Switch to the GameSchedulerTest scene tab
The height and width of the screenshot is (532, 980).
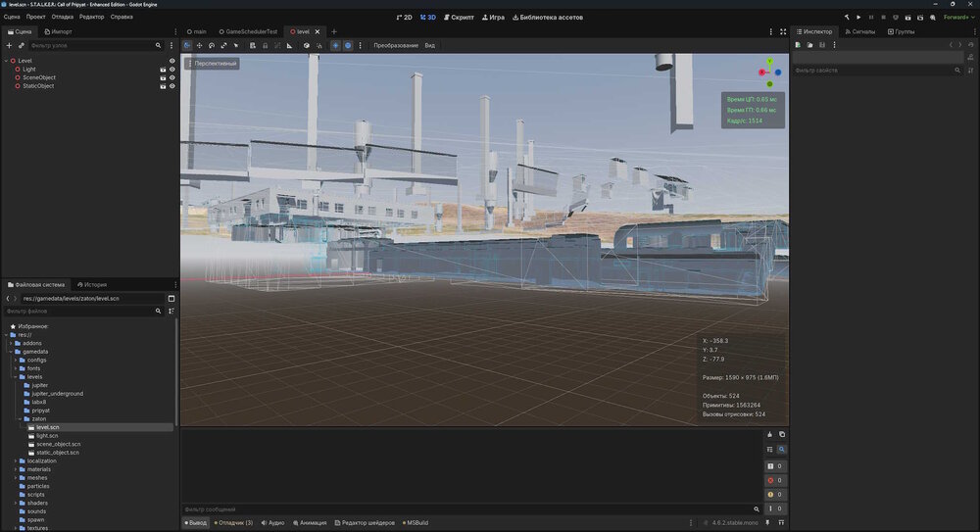coord(248,32)
